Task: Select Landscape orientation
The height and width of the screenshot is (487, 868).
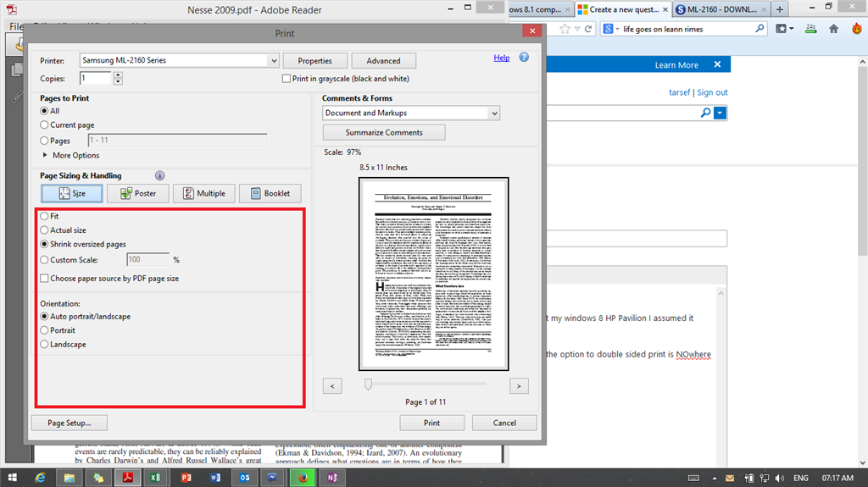Action: (44, 344)
